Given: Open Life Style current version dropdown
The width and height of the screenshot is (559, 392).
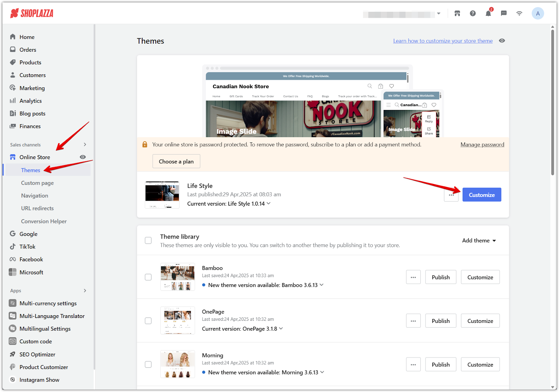Looking at the screenshot, I should point(269,204).
